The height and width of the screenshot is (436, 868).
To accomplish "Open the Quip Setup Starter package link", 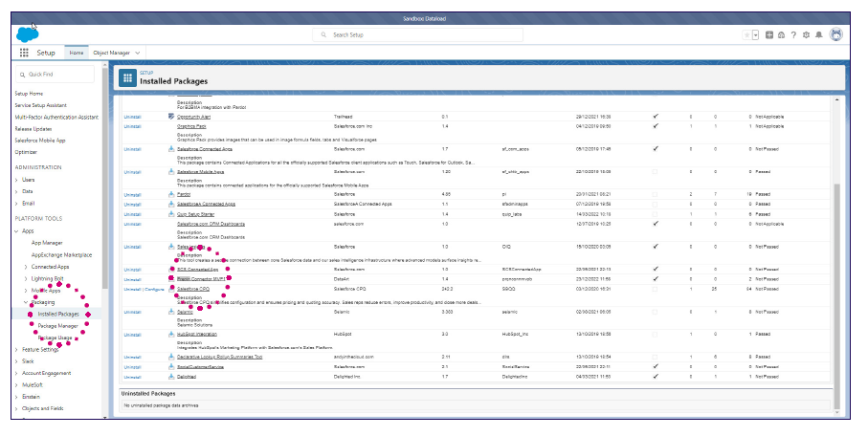I will (195, 214).
